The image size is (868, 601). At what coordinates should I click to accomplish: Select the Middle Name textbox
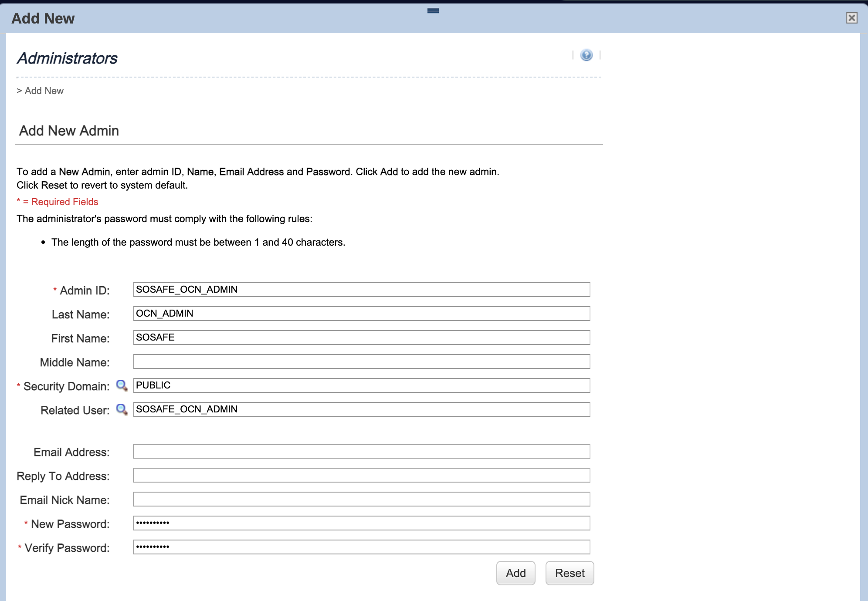[361, 361]
